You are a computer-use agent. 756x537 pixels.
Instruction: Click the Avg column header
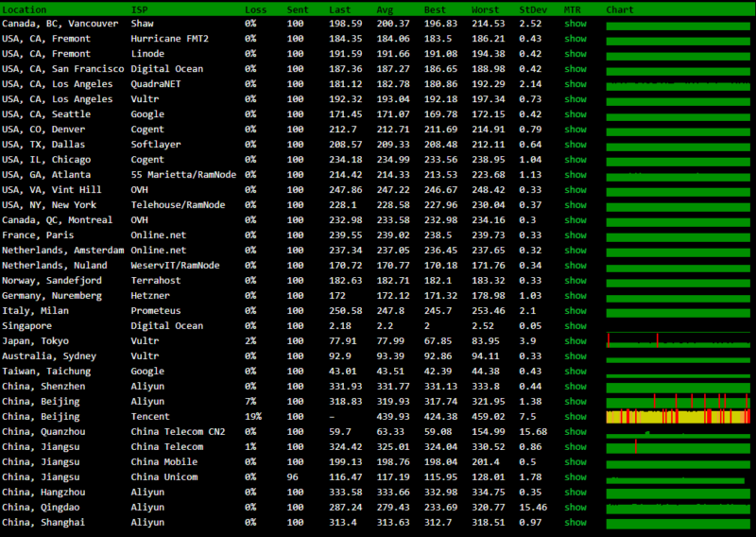point(386,9)
